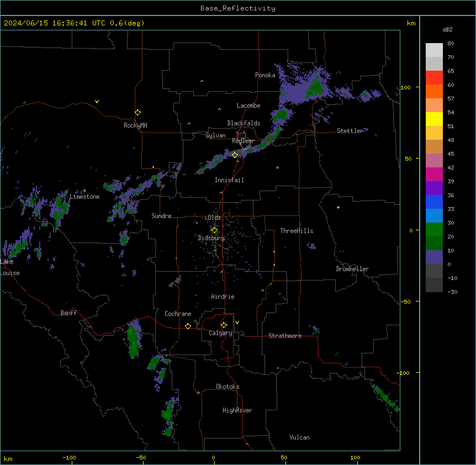
Task: Click the Ponoka town label
Action: pos(265,75)
